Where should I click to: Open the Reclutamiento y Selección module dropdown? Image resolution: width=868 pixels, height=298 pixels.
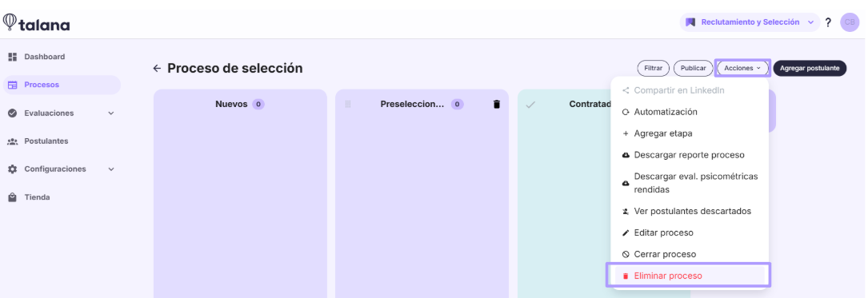tap(750, 22)
